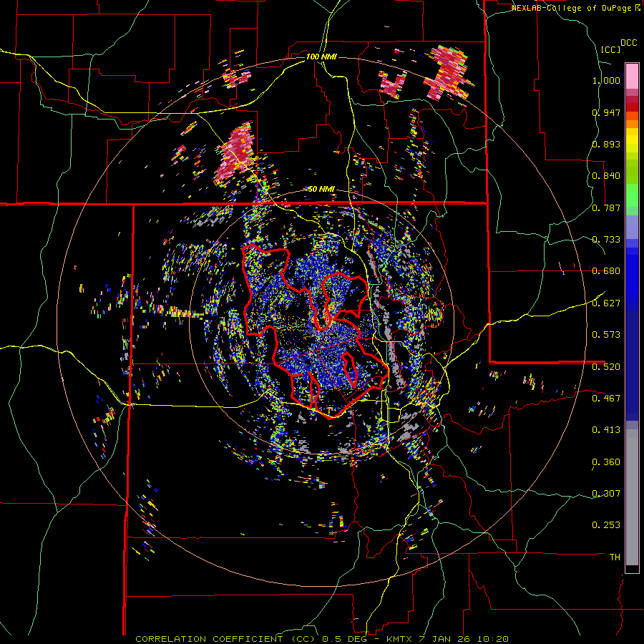Viewport: 644px width, 644px height.
Task: Click the 0.360 legend value
Action: [x=606, y=462]
